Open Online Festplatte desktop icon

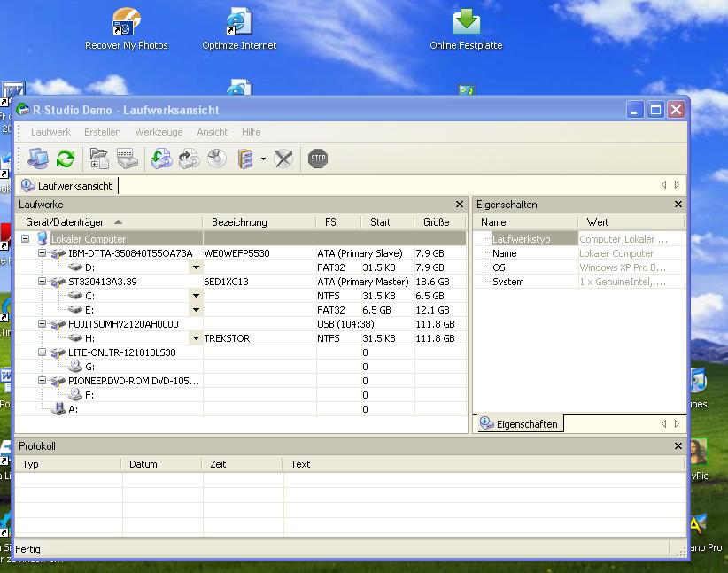pos(466,29)
